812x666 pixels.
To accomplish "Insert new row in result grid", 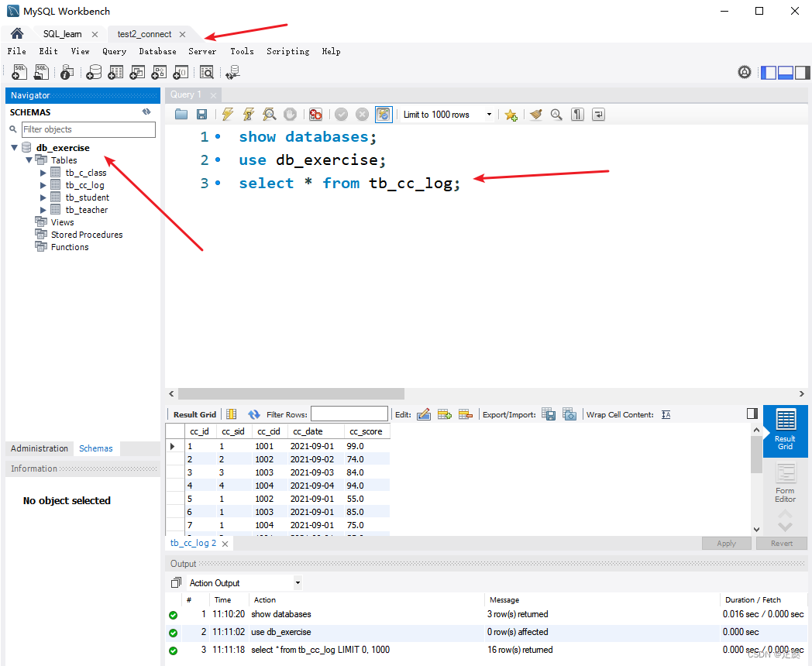I will (444, 414).
